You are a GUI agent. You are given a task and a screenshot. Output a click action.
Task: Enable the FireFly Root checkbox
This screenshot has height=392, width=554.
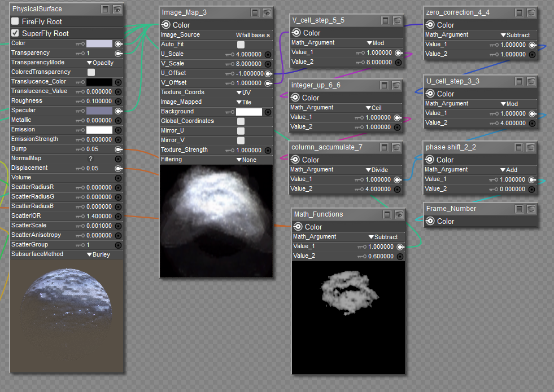click(x=15, y=21)
